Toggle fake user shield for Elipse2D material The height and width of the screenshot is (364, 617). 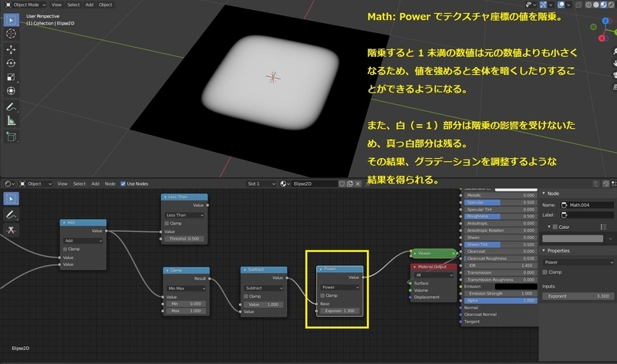(342, 184)
